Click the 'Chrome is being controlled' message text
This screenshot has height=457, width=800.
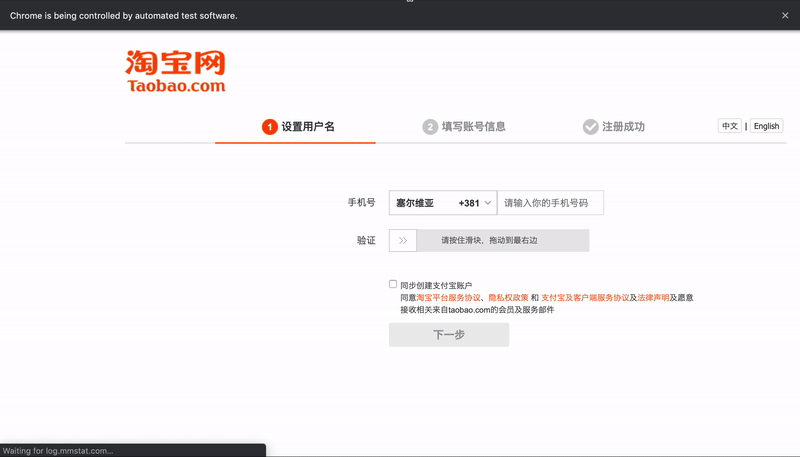[123, 16]
